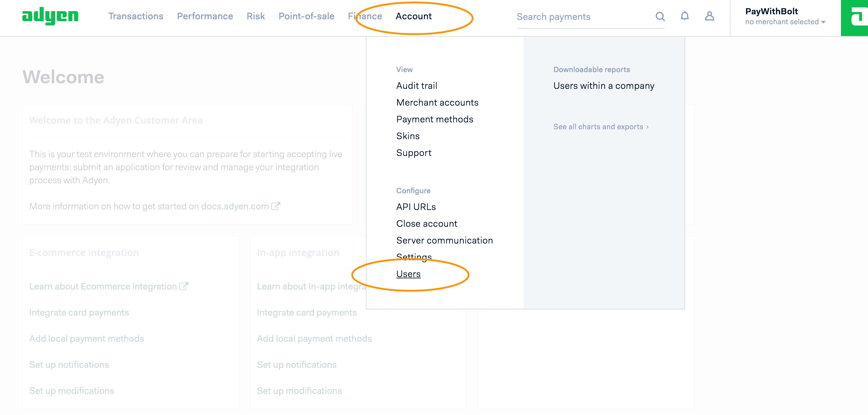The height and width of the screenshot is (415, 868).
Task: Click E-commerce Integrate card payments link
Action: (x=79, y=312)
